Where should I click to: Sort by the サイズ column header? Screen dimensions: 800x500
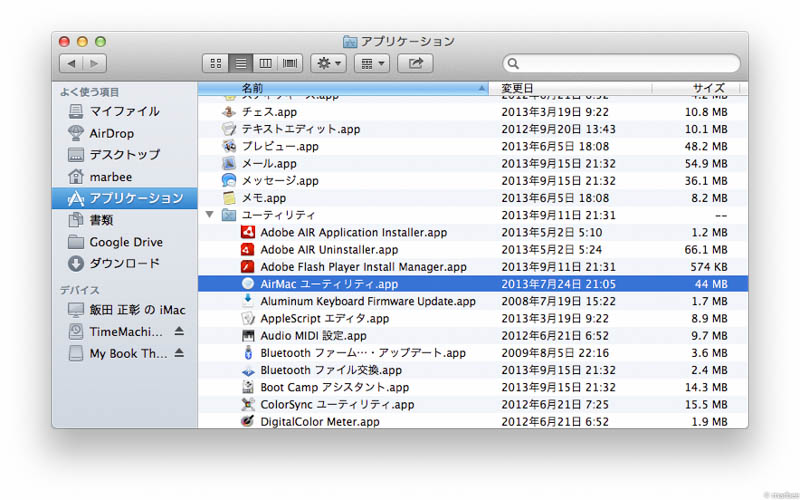coord(695,88)
